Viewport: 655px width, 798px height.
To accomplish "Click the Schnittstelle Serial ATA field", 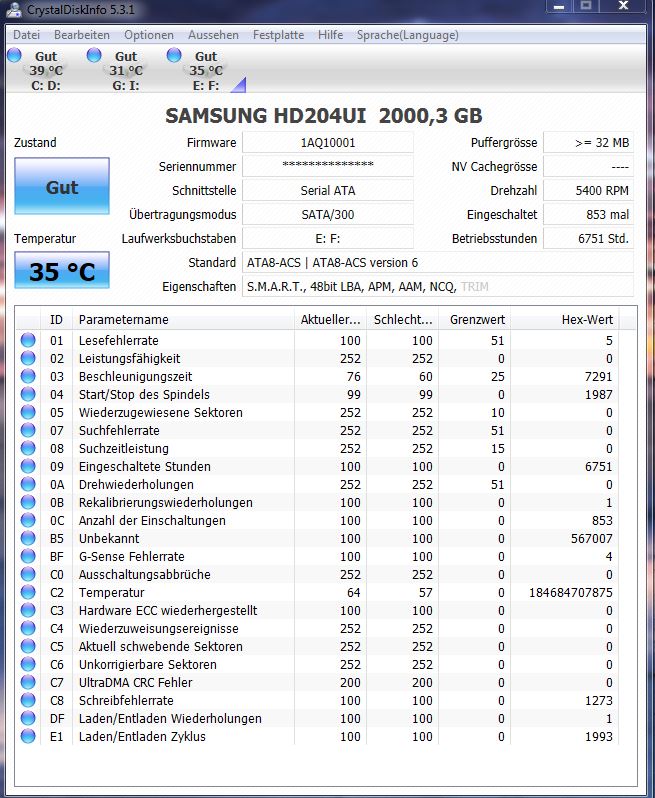I will point(328,190).
